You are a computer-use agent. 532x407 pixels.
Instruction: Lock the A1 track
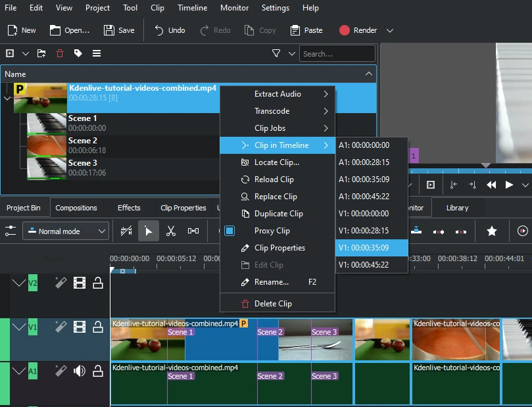[x=98, y=371]
